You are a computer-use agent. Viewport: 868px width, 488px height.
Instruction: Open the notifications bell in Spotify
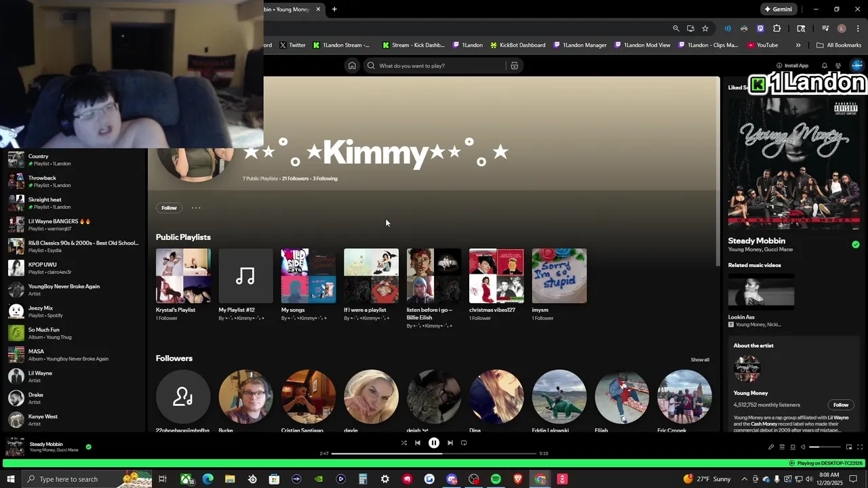(x=825, y=66)
